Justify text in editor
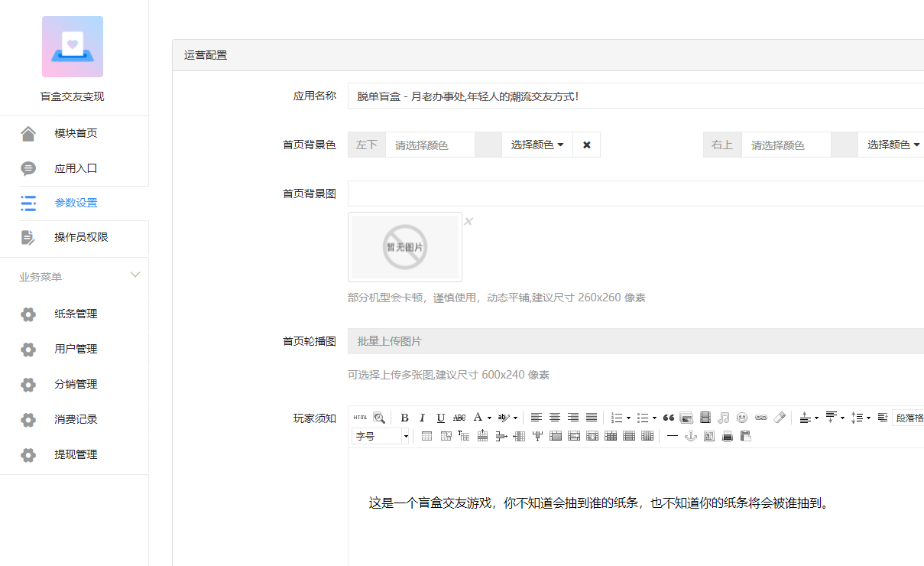 [x=592, y=418]
